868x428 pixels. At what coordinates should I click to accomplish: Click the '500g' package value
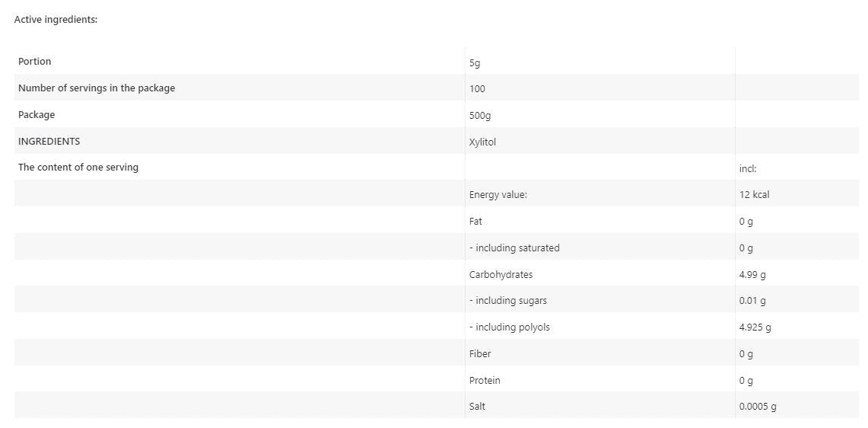480,116
